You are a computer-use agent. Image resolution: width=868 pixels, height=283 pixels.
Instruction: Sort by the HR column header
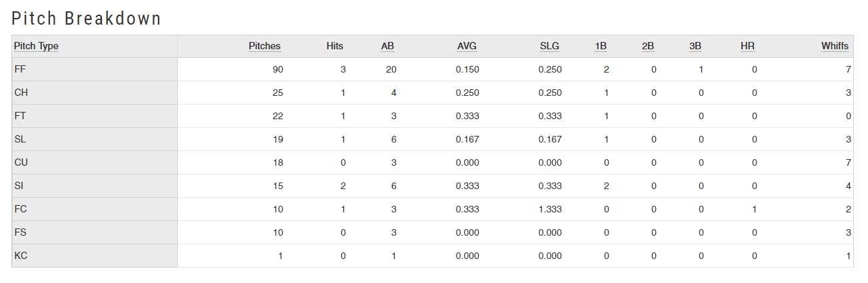(747, 46)
